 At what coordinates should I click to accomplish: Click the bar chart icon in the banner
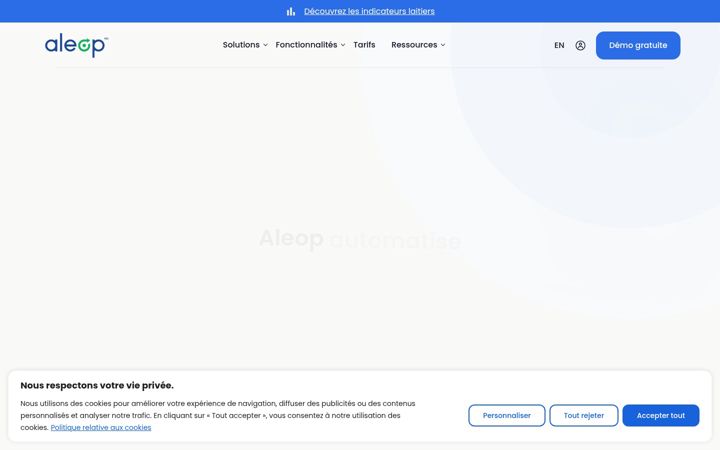tap(291, 11)
